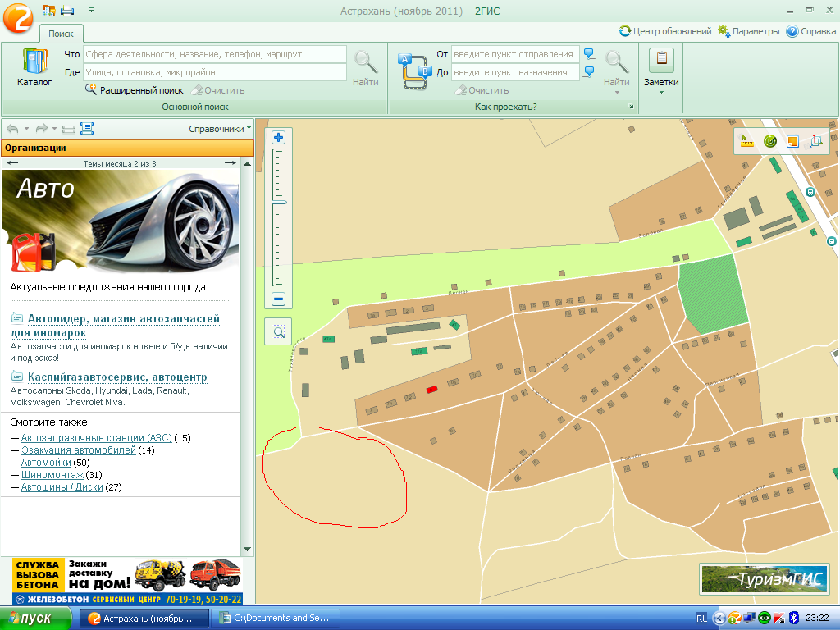Viewport: 840px width, 630px height.
Task: Click the 2GIS orange application menu button
Action: pos(18,17)
